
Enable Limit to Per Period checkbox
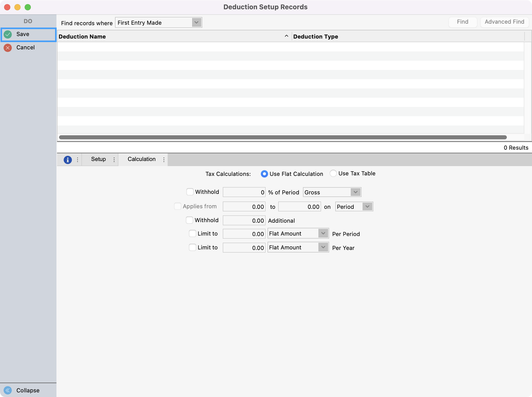pyautogui.click(x=192, y=233)
